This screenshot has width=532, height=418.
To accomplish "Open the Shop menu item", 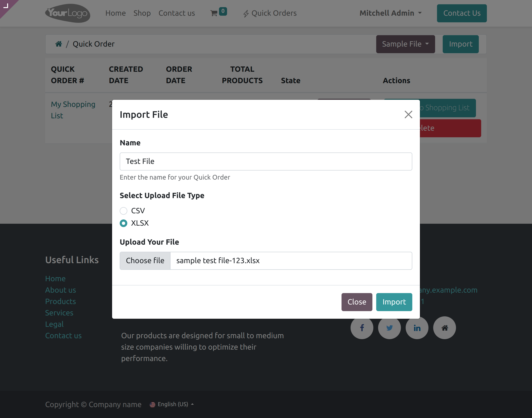I will (142, 13).
